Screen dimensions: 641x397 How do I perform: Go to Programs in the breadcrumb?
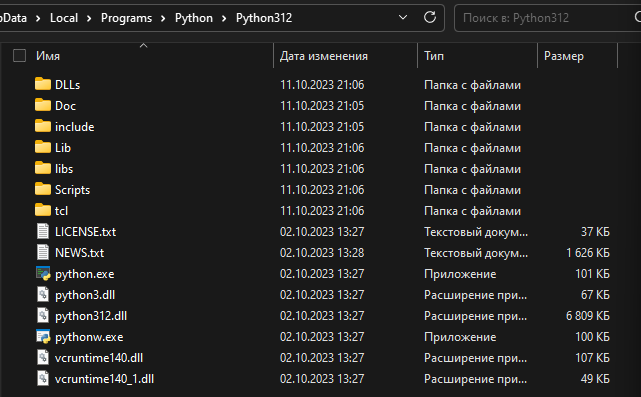(126, 18)
